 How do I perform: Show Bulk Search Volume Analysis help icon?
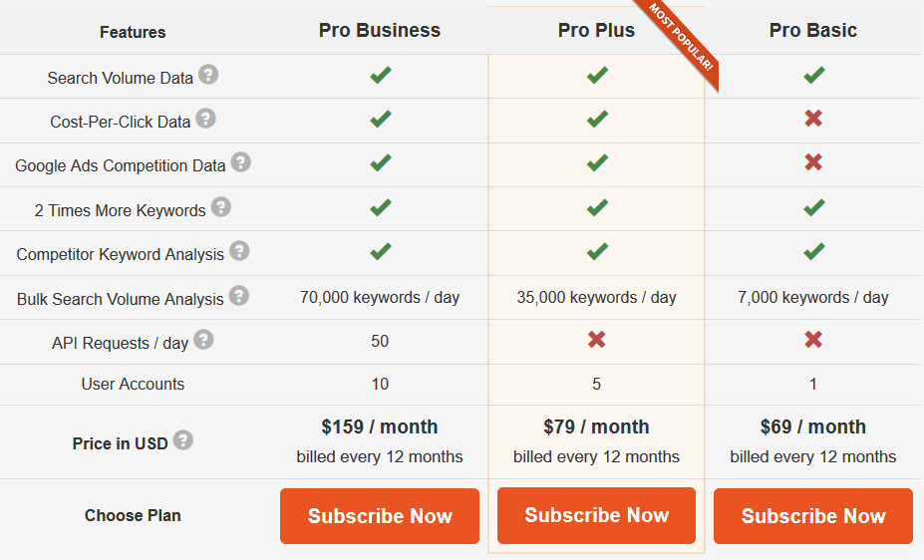coord(239,296)
